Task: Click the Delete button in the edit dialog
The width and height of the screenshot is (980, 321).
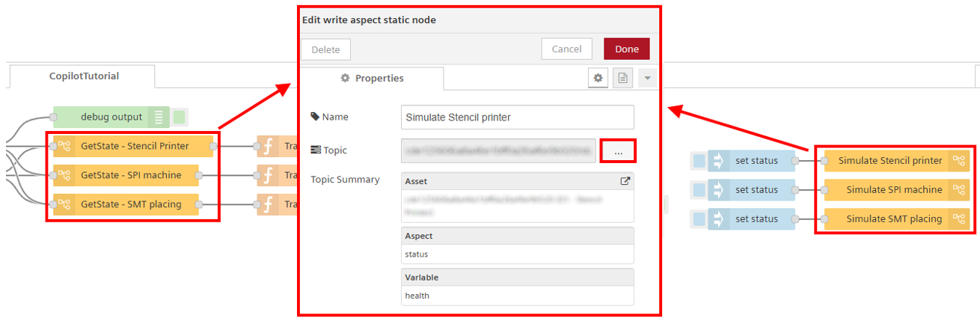Action: pos(325,49)
